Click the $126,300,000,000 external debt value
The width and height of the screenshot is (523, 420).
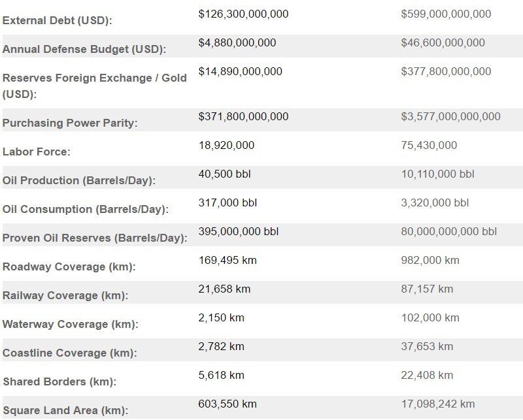pos(243,14)
